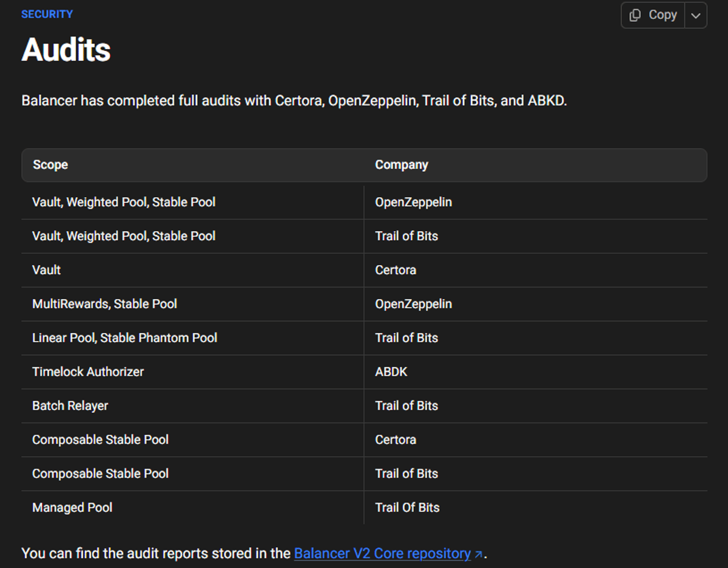The image size is (728, 568).
Task: Click the ABDK company cell
Action: click(x=391, y=372)
